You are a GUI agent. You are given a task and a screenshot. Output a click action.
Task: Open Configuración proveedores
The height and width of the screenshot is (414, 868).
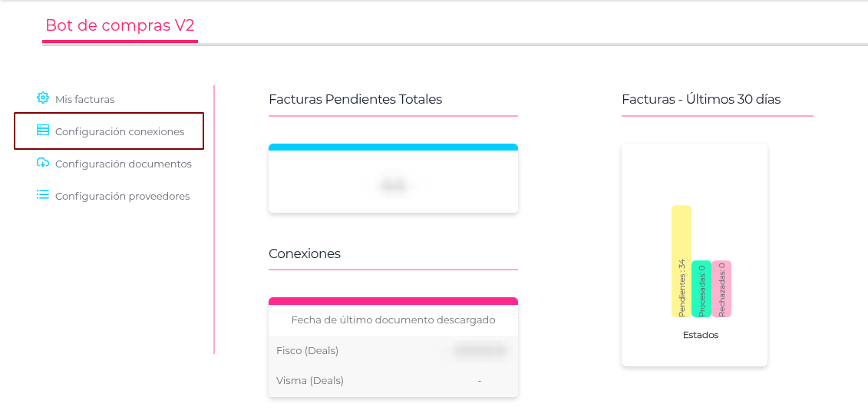pyautogui.click(x=122, y=196)
